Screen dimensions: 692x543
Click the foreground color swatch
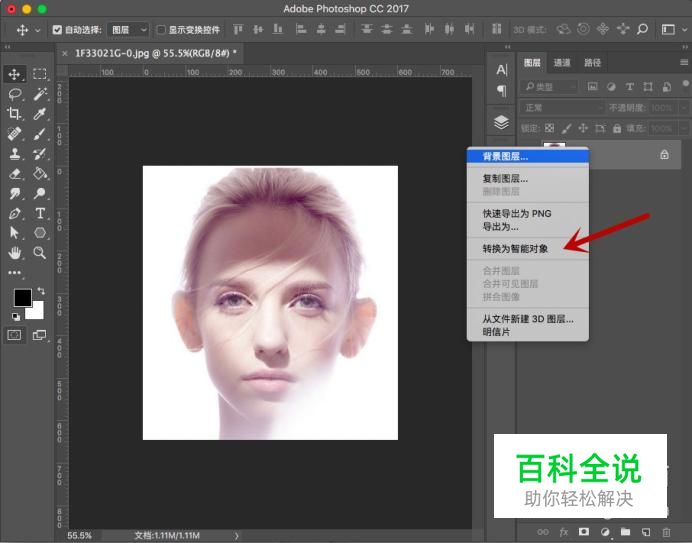click(21, 297)
